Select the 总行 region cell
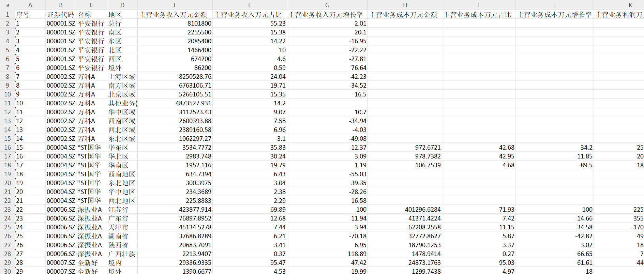 122,24
